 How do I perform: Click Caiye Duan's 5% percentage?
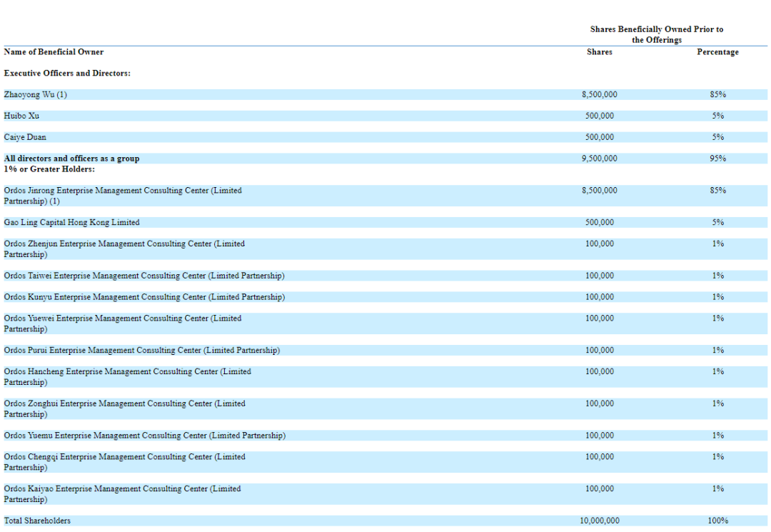(x=718, y=137)
